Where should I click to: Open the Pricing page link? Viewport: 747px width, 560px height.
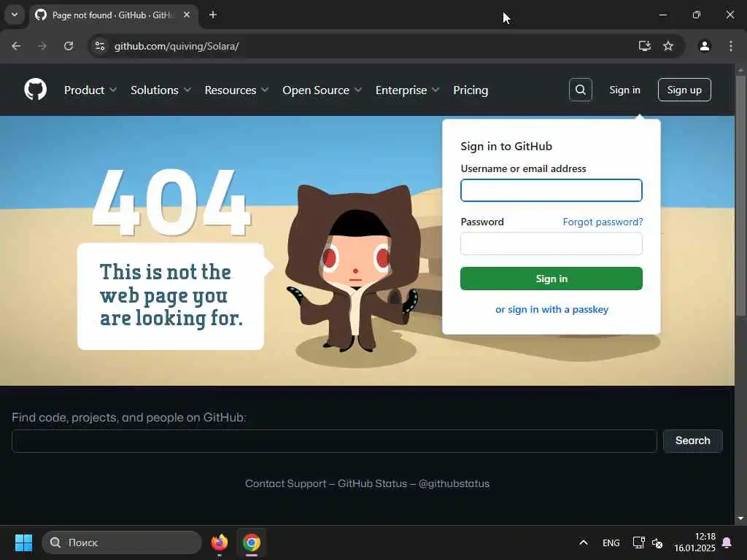pyautogui.click(x=471, y=90)
